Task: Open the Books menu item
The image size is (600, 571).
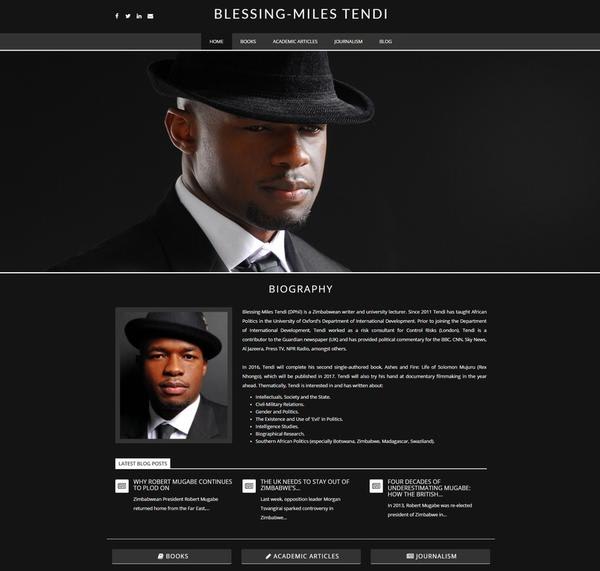Action: (248, 41)
